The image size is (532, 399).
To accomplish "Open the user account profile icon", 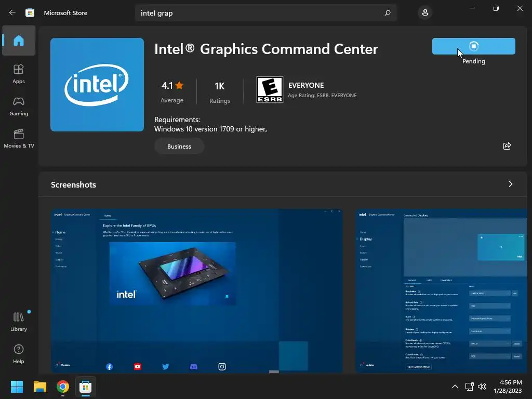I will (x=425, y=13).
